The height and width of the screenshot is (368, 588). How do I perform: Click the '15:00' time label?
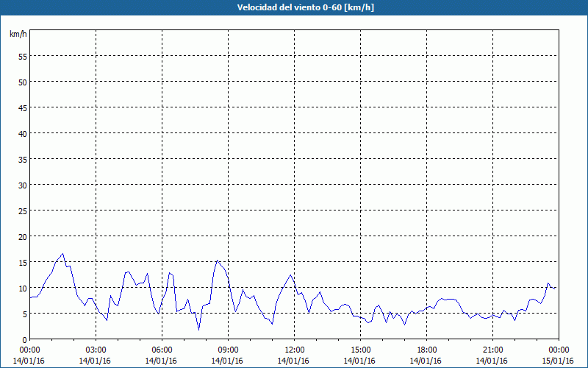[x=360, y=350]
